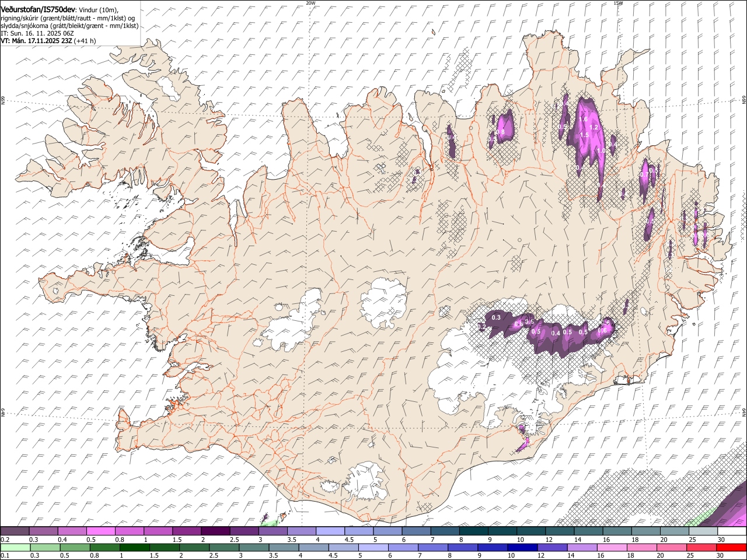
Task: Select the darkest green swatch labeled 1 in lower legend
Action: tap(134, 547)
